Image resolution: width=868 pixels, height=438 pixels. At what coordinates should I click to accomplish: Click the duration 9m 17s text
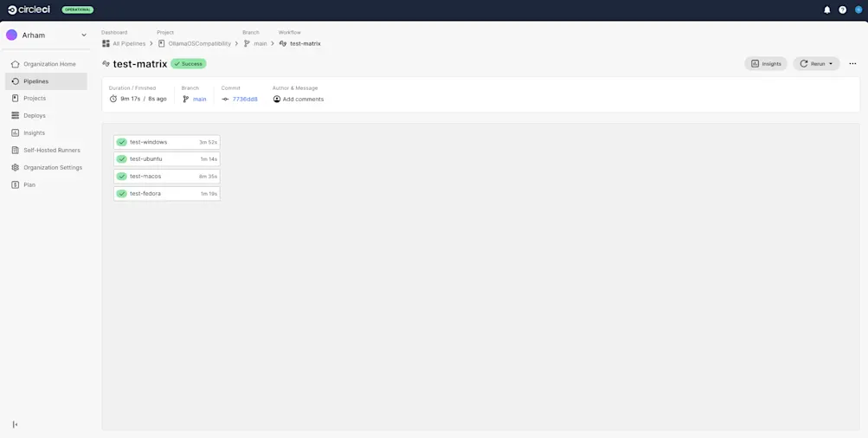coord(130,100)
